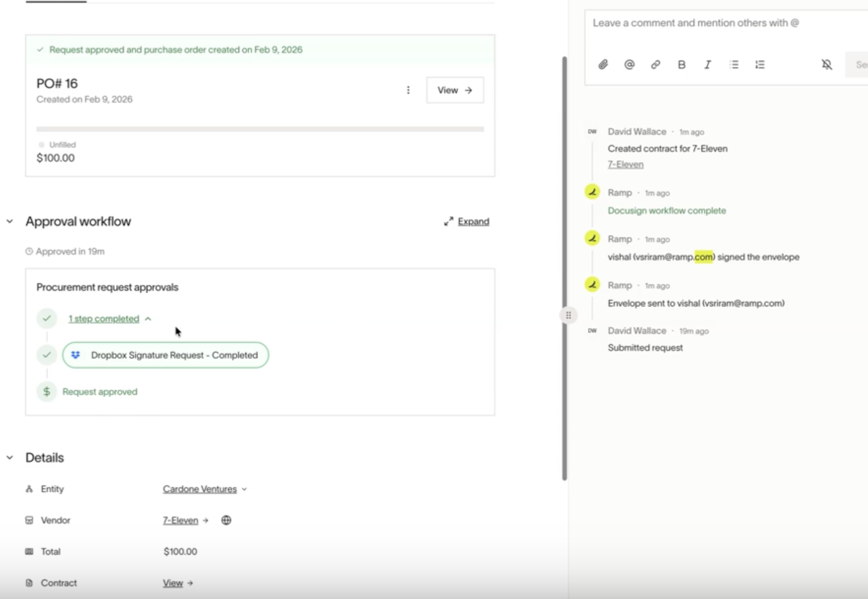
Task: Insert a link using the link icon
Action: 655,64
